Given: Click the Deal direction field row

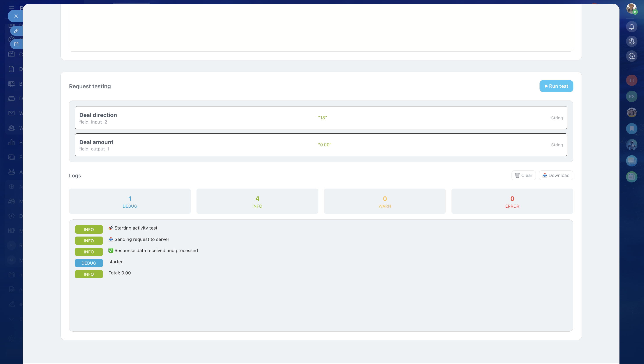Looking at the screenshot, I should pyautogui.click(x=321, y=118).
